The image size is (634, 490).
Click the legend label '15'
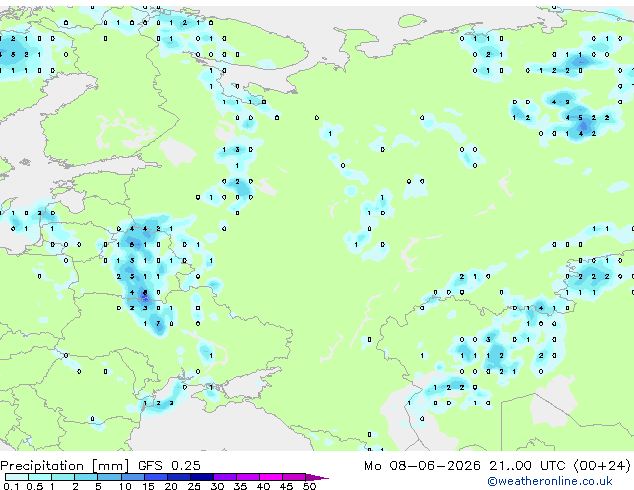coord(148,486)
